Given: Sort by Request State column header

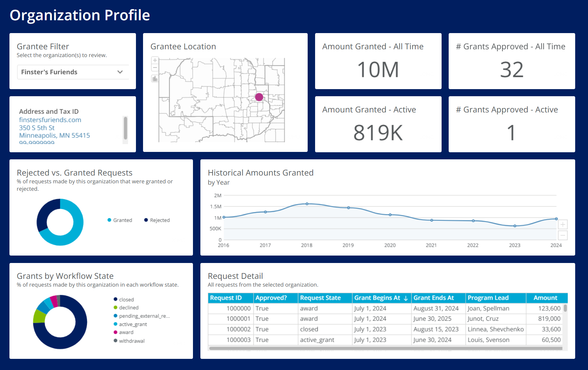Looking at the screenshot, I should coord(325,298).
